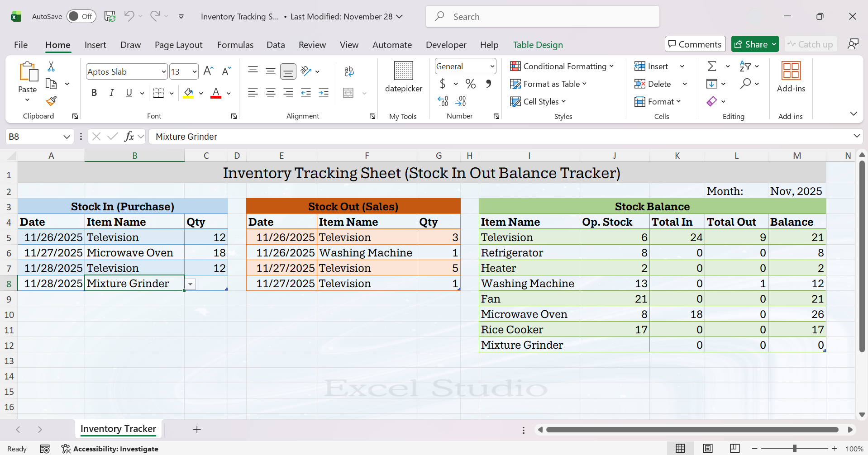Open the Formulas ribbon tab

tap(235, 45)
